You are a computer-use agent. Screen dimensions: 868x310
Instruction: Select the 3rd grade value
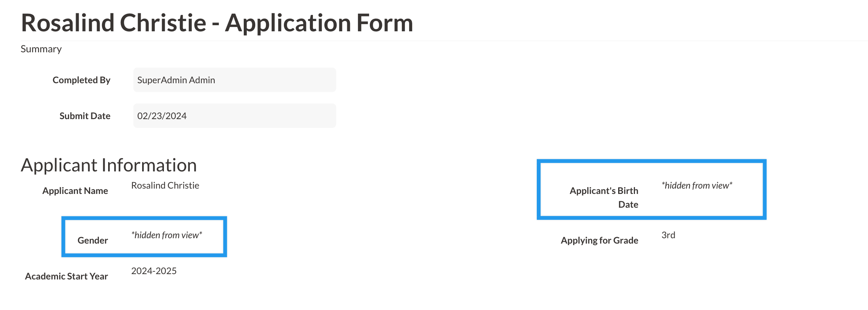click(x=668, y=235)
